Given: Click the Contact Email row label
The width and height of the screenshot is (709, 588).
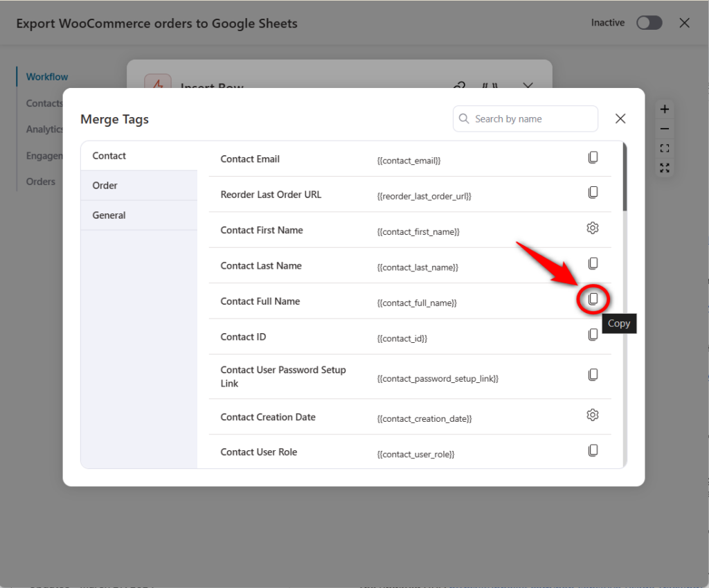Looking at the screenshot, I should coord(250,159).
